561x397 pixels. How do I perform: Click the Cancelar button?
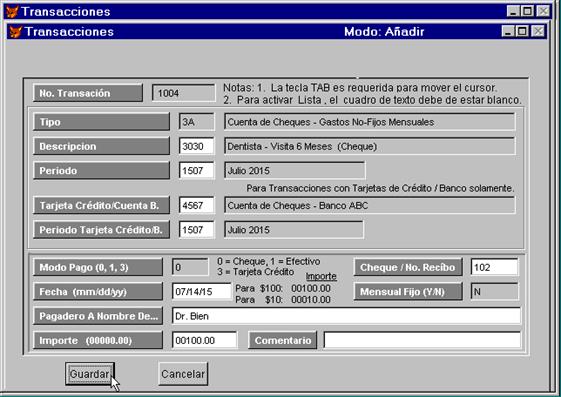(183, 374)
